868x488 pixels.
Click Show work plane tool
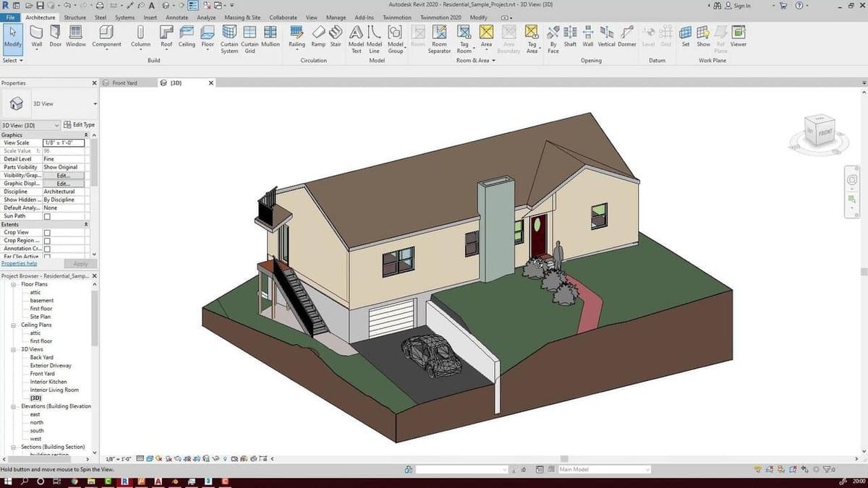703,38
